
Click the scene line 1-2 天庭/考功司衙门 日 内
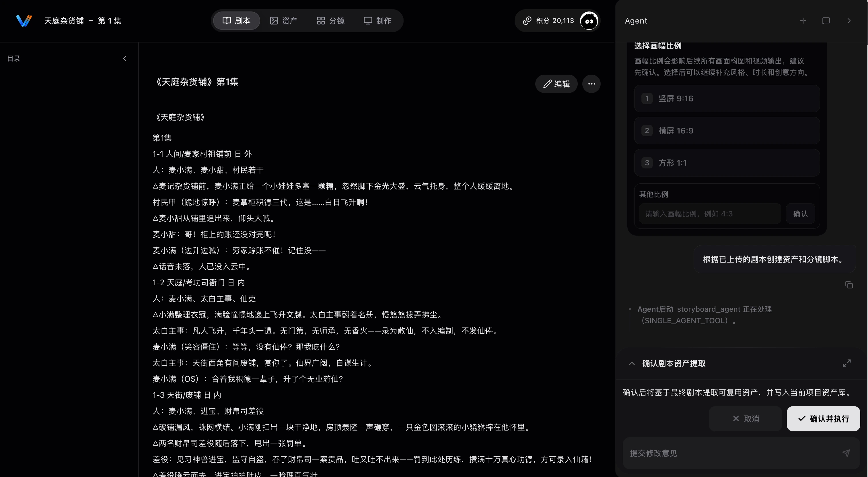point(198,282)
